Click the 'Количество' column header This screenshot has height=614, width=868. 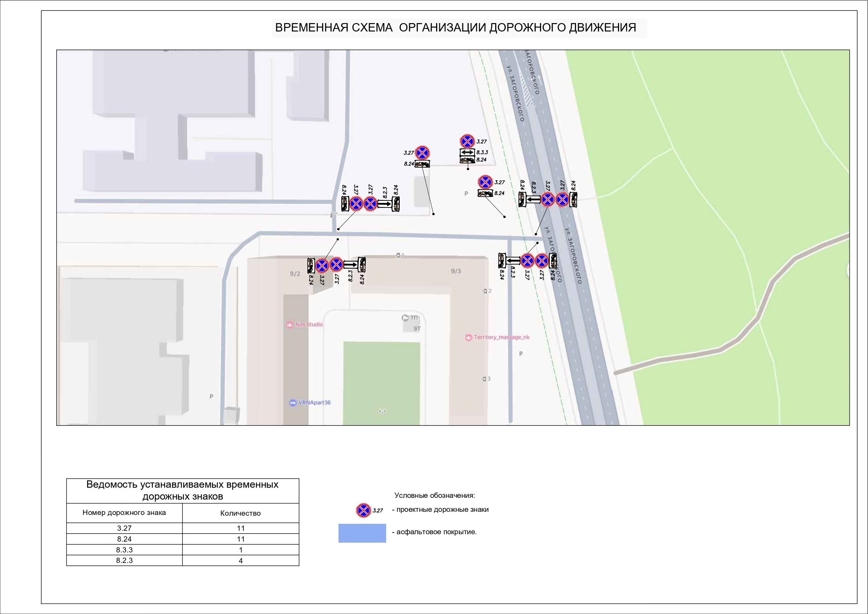click(x=241, y=513)
